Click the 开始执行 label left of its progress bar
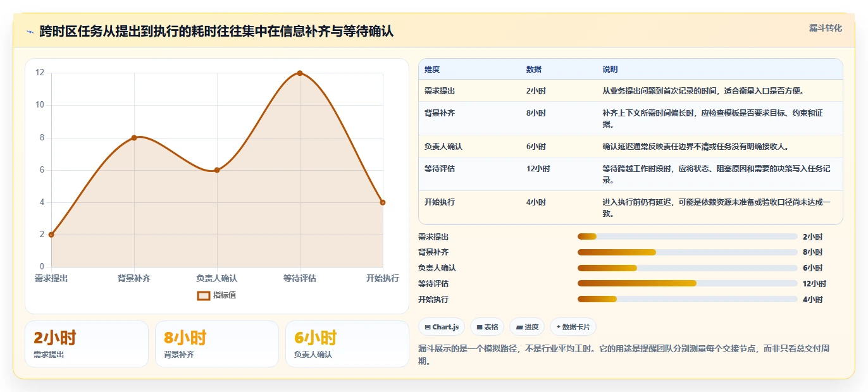The width and height of the screenshot is (868, 392). click(x=433, y=300)
